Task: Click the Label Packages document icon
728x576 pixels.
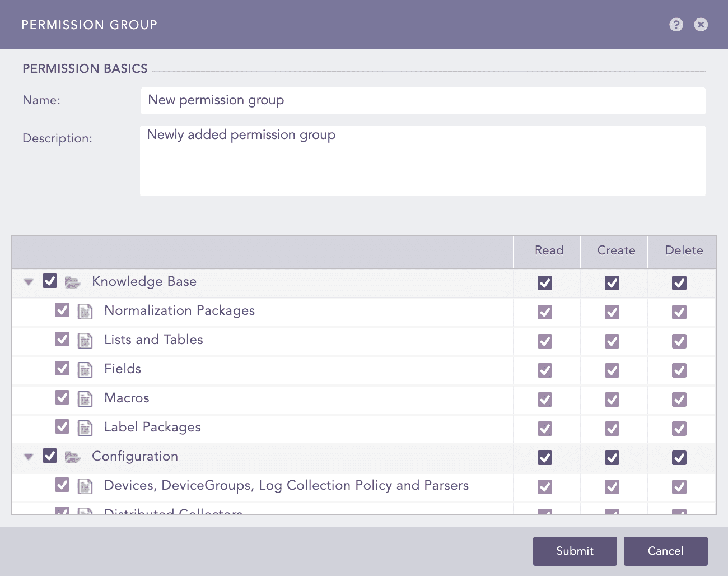Action: (x=85, y=428)
